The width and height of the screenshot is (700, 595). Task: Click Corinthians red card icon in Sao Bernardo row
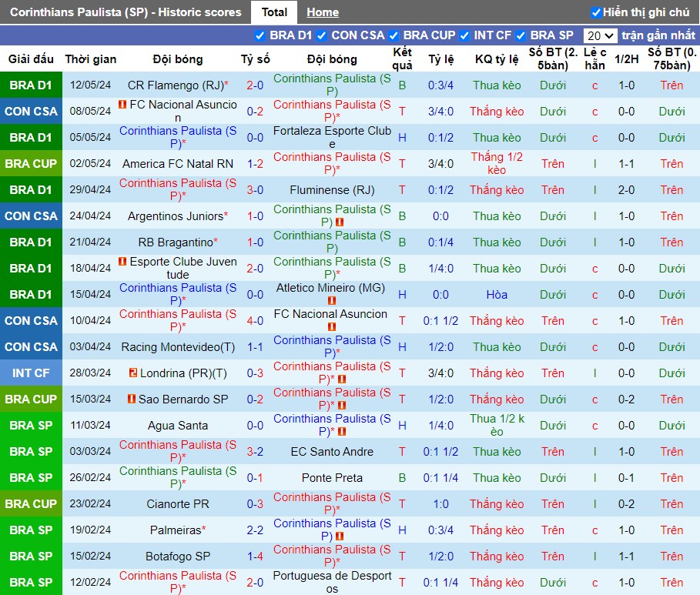click(342, 406)
